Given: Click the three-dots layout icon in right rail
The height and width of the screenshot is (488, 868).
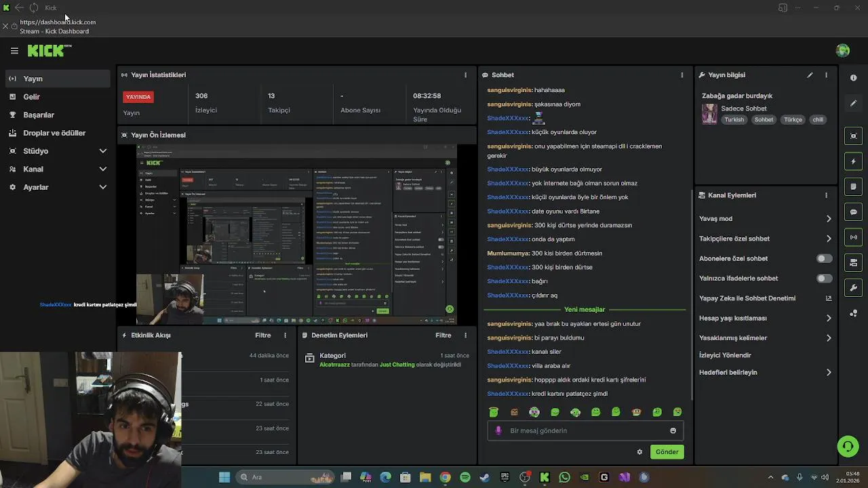Looking at the screenshot, I should (853, 313).
